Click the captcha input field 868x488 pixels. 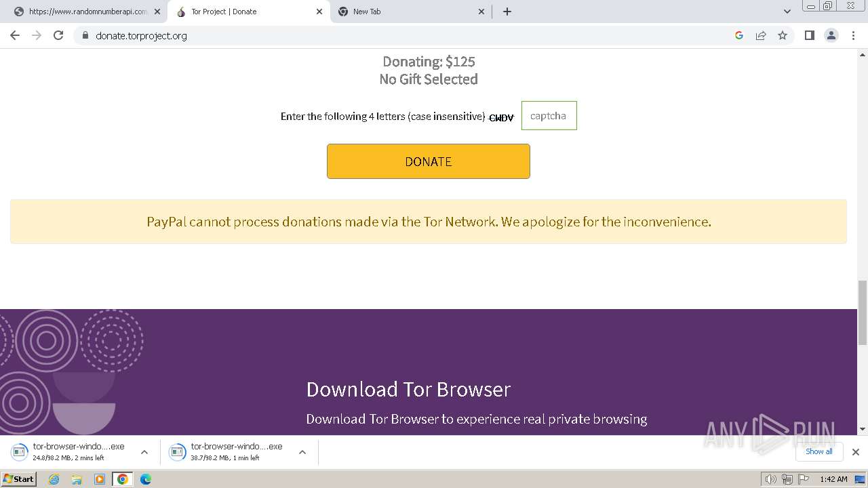549,116
